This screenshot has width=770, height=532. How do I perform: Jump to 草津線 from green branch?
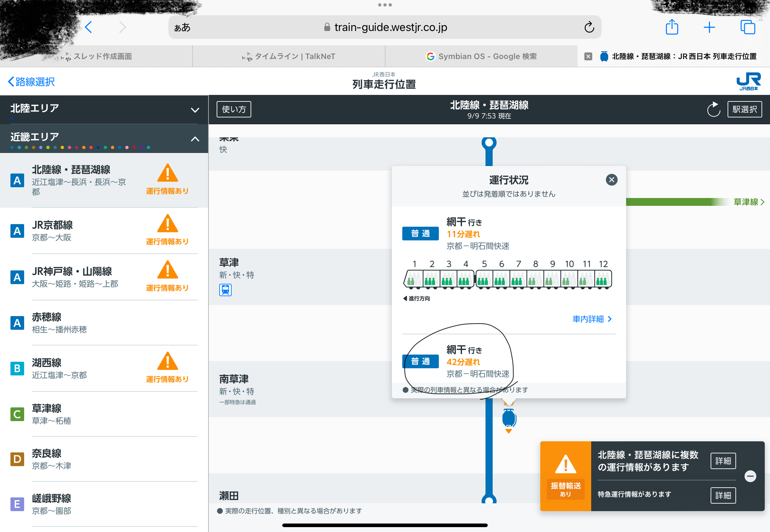748,202
